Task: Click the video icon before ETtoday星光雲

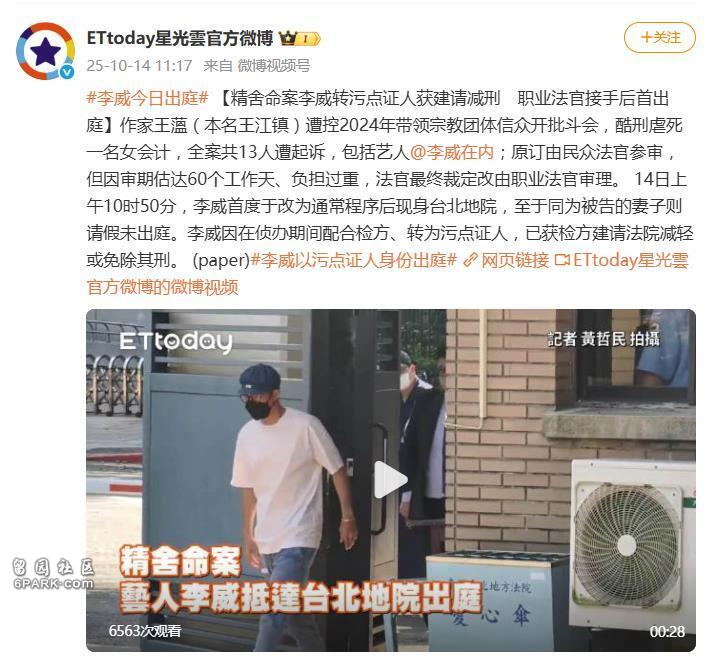Action: click(x=562, y=260)
